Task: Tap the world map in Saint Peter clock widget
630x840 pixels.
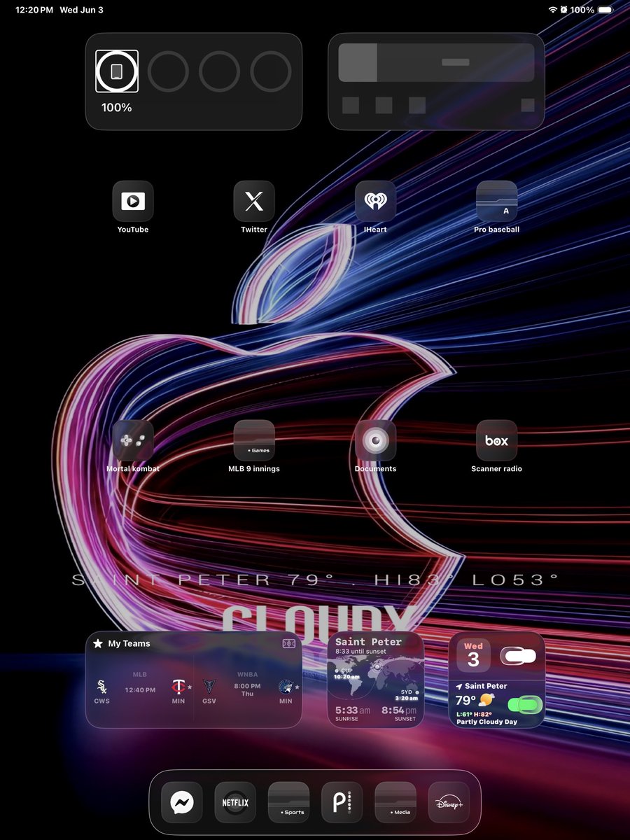Action: click(x=376, y=676)
